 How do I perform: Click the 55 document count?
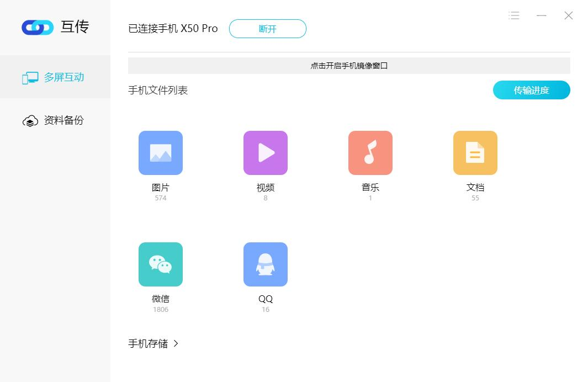click(475, 198)
